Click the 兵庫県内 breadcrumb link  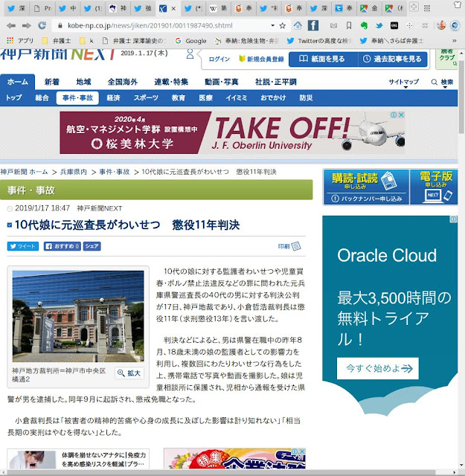pos(74,172)
